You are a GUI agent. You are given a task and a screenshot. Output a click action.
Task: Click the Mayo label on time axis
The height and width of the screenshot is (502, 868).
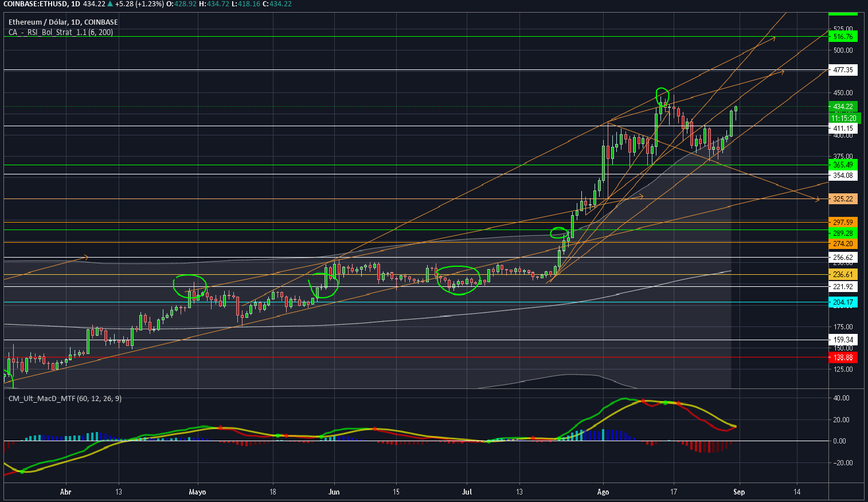coord(197,492)
